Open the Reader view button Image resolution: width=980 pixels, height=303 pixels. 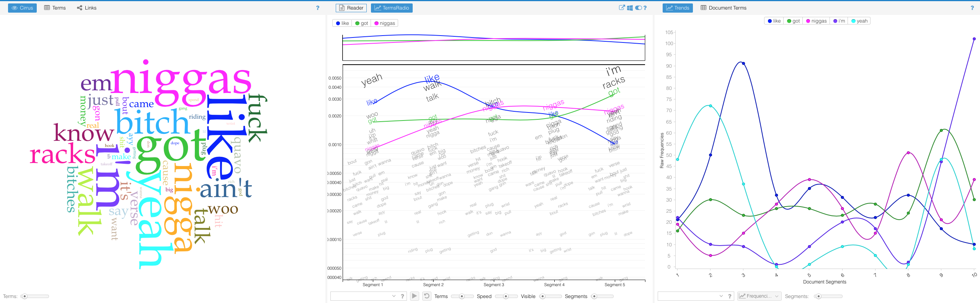(x=351, y=8)
